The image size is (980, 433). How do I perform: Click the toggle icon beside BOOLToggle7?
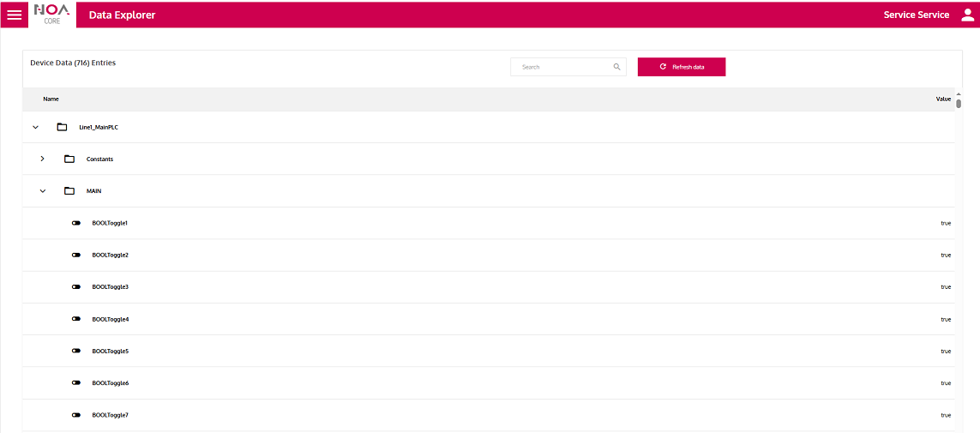click(76, 415)
